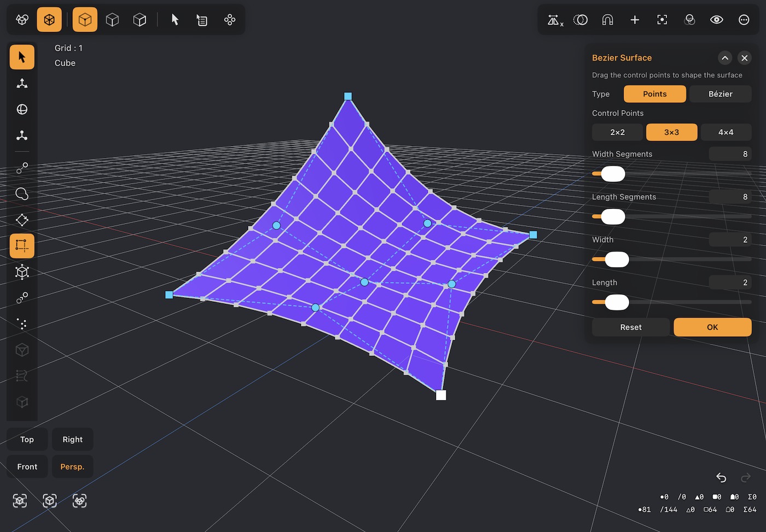The width and height of the screenshot is (766, 532).
Task: Switch to Persp. view
Action: pyautogui.click(x=72, y=467)
